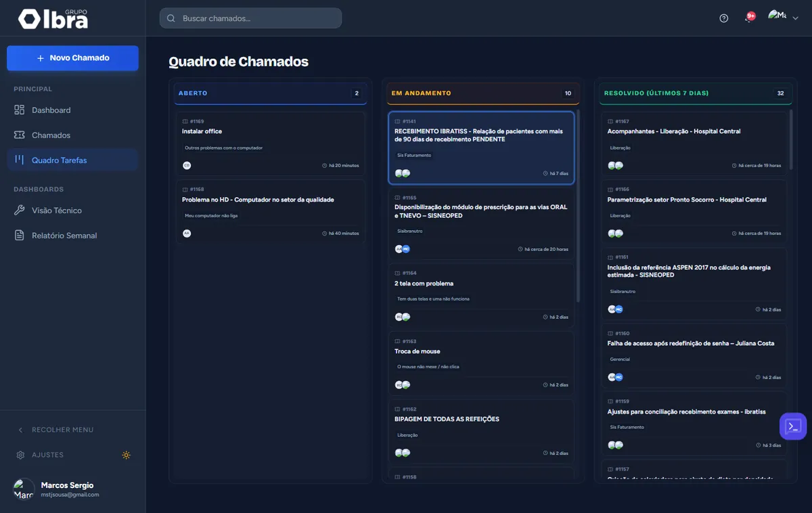This screenshot has height=513, width=812.
Task: Expand the user menu chevron in top bar
Action: coord(796,18)
